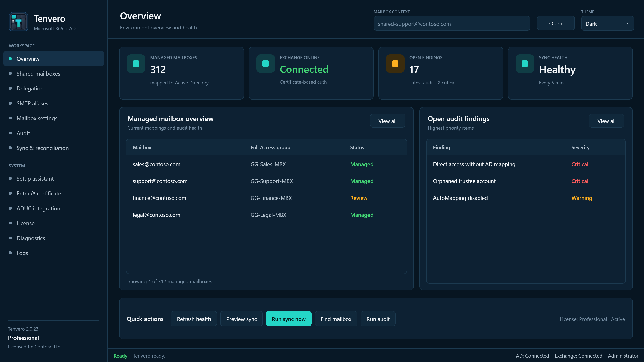Open Entra & certificate settings
The height and width of the screenshot is (362, 644).
[54, 193]
